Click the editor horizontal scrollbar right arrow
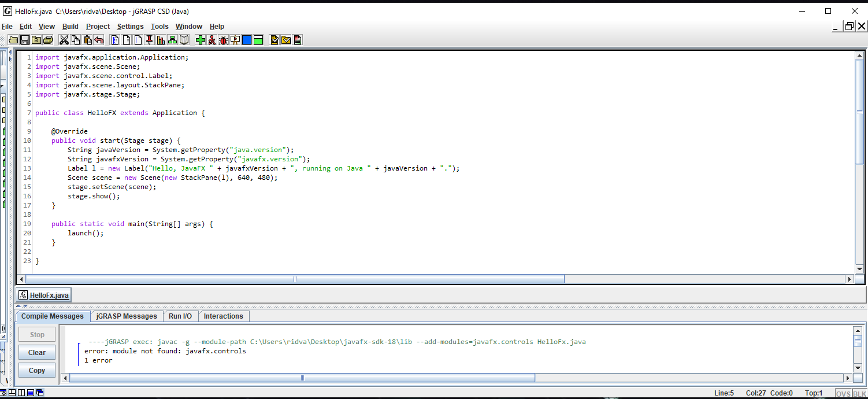The height and width of the screenshot is (399, 868). coord(850,279)
